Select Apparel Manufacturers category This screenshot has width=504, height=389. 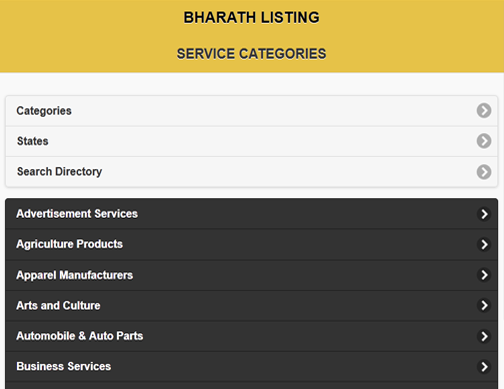click(x=252, y=275)
